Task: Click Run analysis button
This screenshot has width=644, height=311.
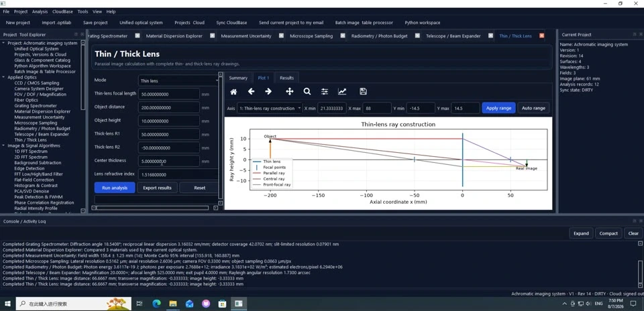Action: point(115,188)
